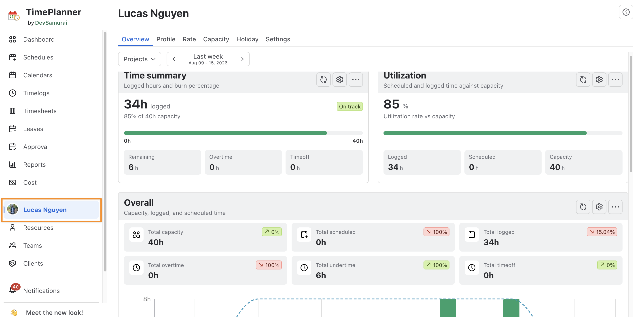Click the On track status badge
Screen dimensions: 644x322
point(350,106)
